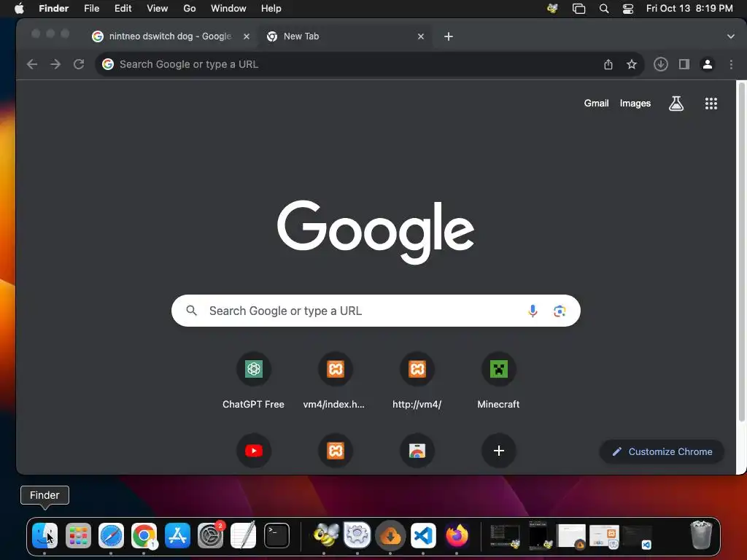Click the date and time in menu bar
Viewport: 747px width, 560px height.
(689, 9)
